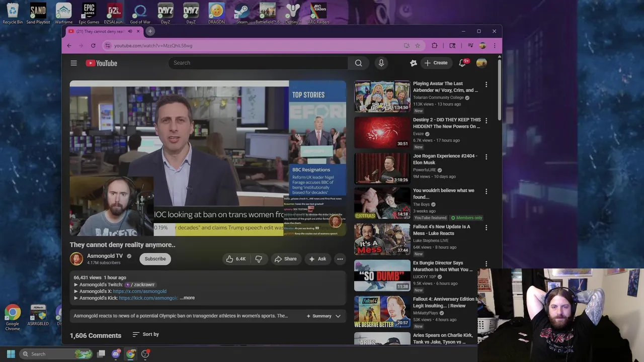Open ARC Raiders desktop shortcut
644x362 pixels.
pyautogui.click(x=318, y=14)
